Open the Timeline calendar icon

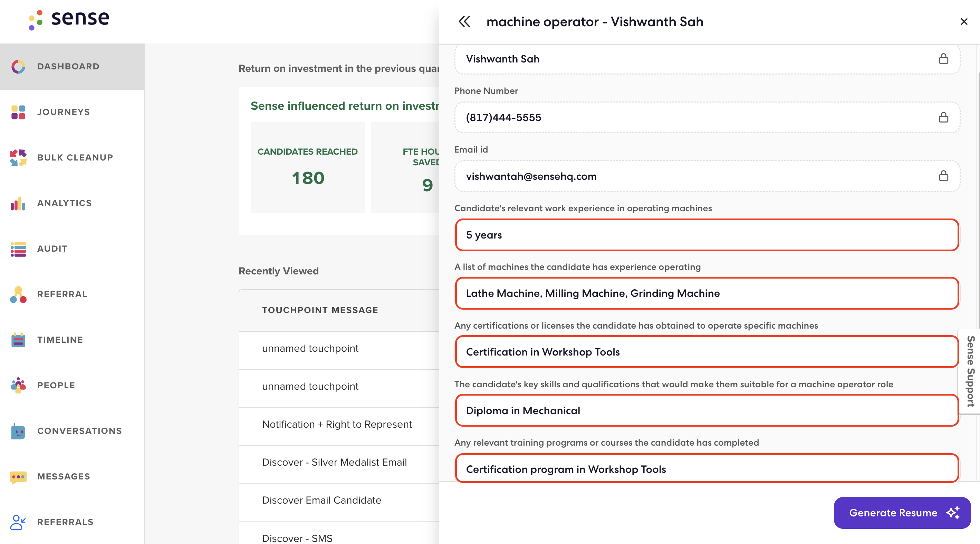point(18,340)
